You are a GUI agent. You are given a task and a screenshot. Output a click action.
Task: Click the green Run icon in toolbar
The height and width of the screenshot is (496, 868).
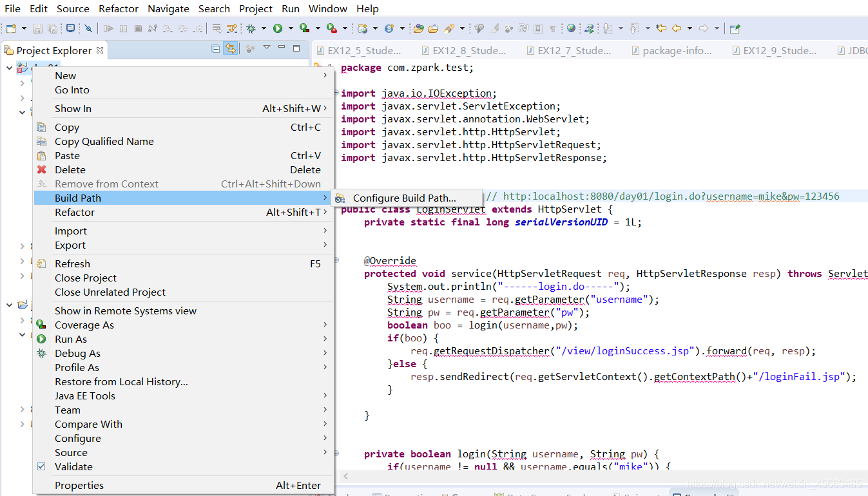click(278, 28)
